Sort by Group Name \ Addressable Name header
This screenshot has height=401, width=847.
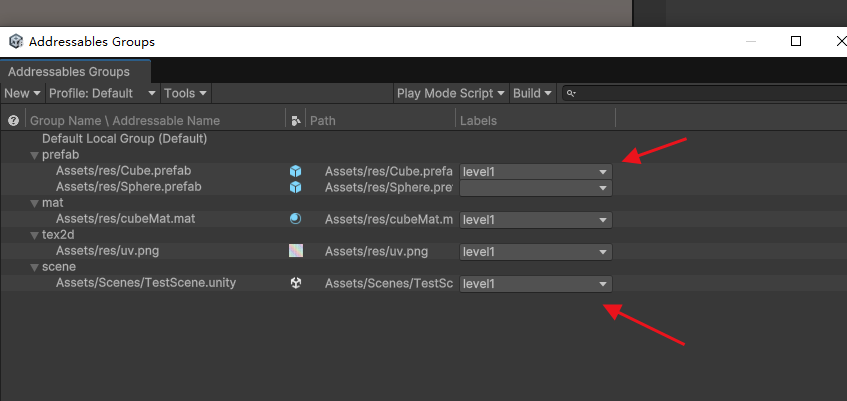[125, 121]
